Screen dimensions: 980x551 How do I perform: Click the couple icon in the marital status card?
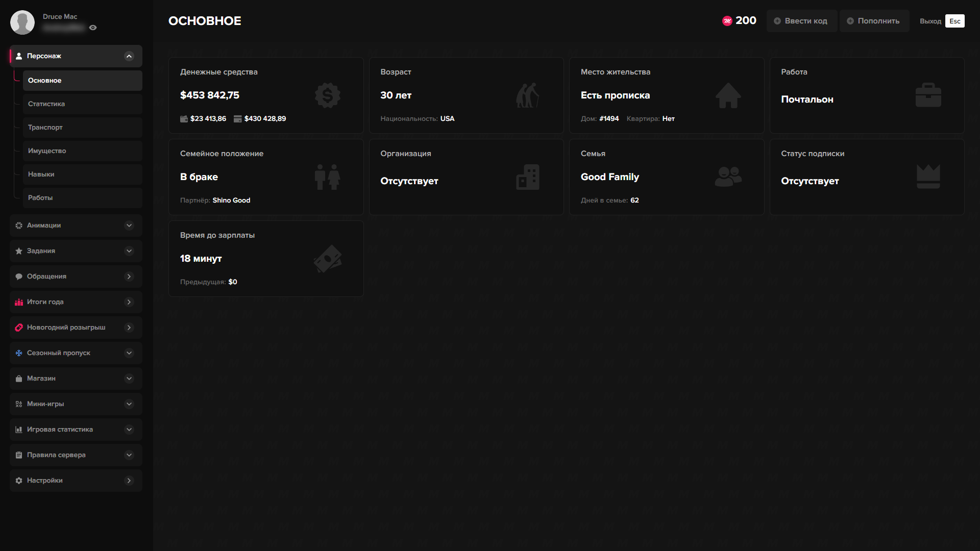[x=327, y=177]
